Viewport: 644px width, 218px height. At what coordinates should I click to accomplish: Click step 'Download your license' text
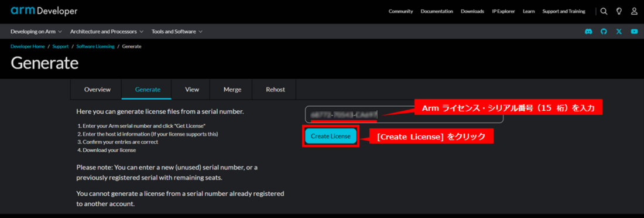tap(107, 150)
